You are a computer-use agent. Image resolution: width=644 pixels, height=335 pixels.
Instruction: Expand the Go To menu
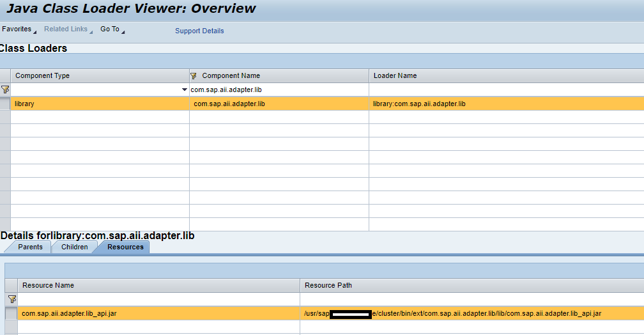pyautogui.click(x=112, y=29)
